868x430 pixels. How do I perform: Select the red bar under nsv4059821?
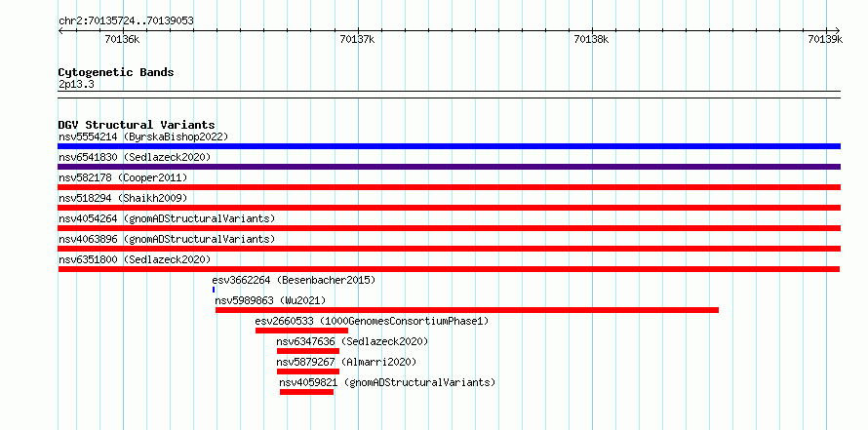point(306,392)
